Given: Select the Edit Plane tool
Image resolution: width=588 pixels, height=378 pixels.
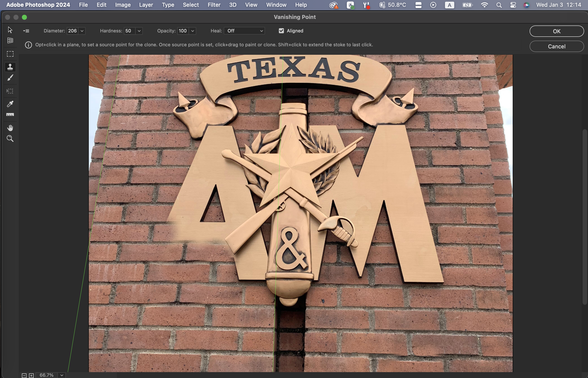Looking at the screenshot, I should pos(10,30).
